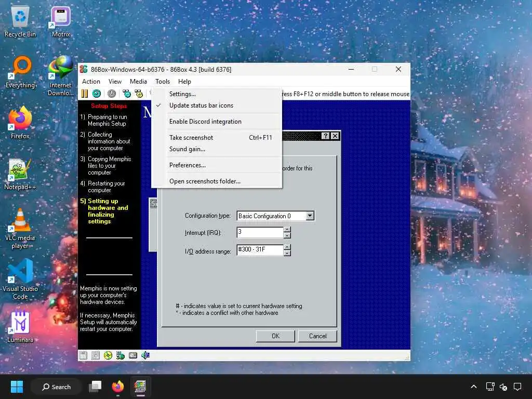Click the sound speaker status bar icon
This screenshot has height=399, width=532.
[145, 355]
